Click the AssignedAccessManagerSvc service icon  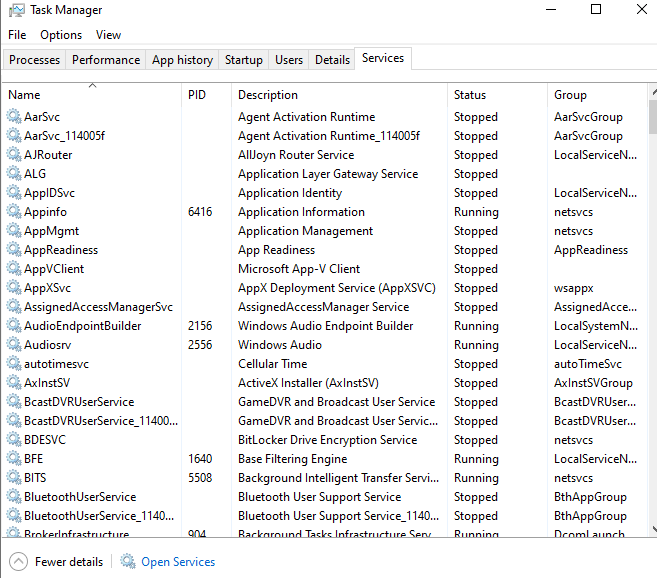tap(14, 306)
